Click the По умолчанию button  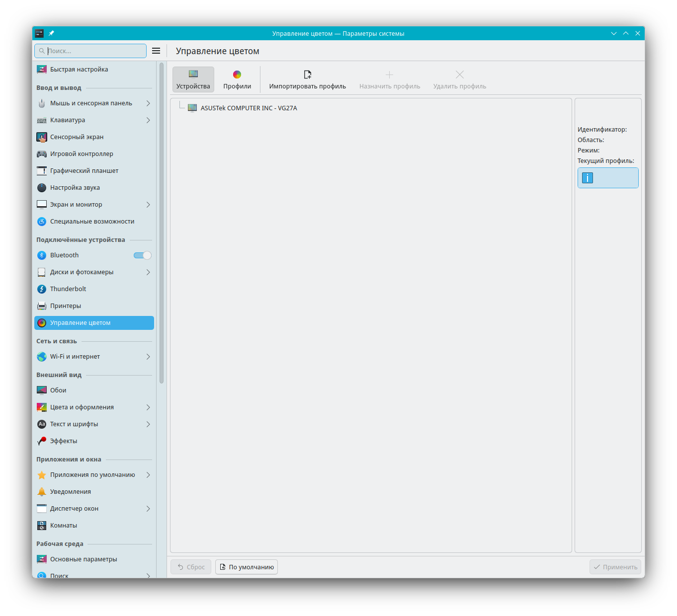point(247,567)
